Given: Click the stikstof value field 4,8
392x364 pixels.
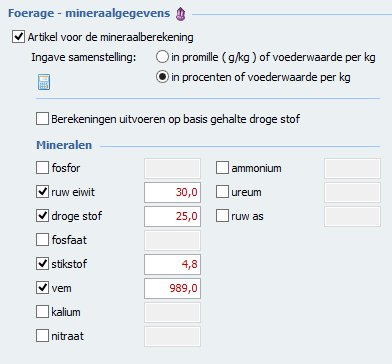Looking at the screenshot, I should 172,264.
